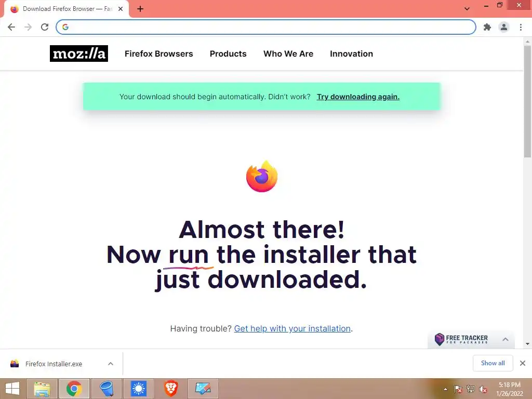Click the muted volume tray icon
This screenshot has width=532, height=399.
(483, 389)
